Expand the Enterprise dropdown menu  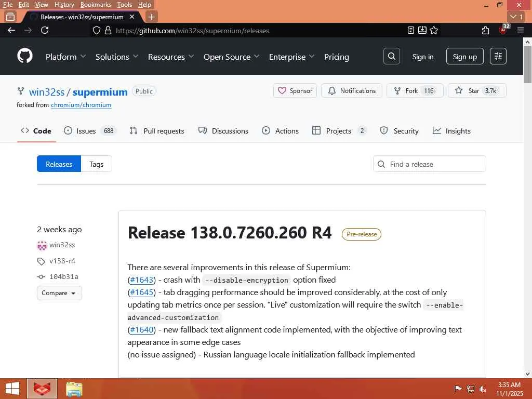tap(292, 57)
